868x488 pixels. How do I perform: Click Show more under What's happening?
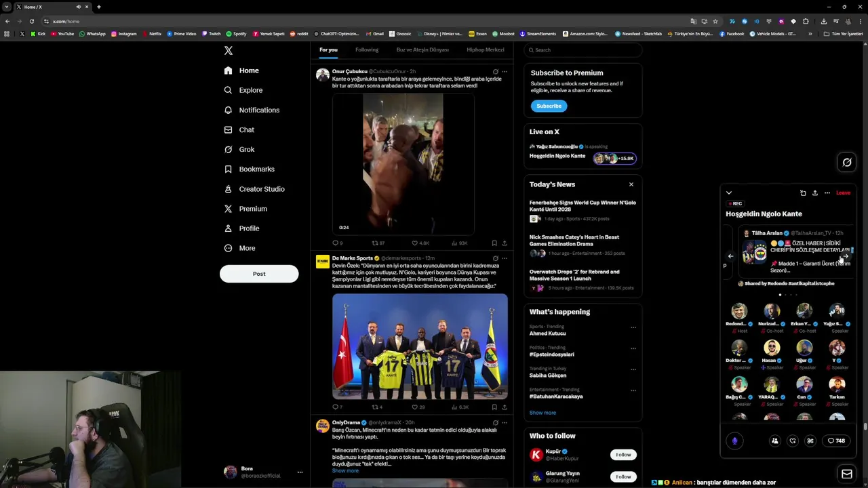tap(542, 413)
